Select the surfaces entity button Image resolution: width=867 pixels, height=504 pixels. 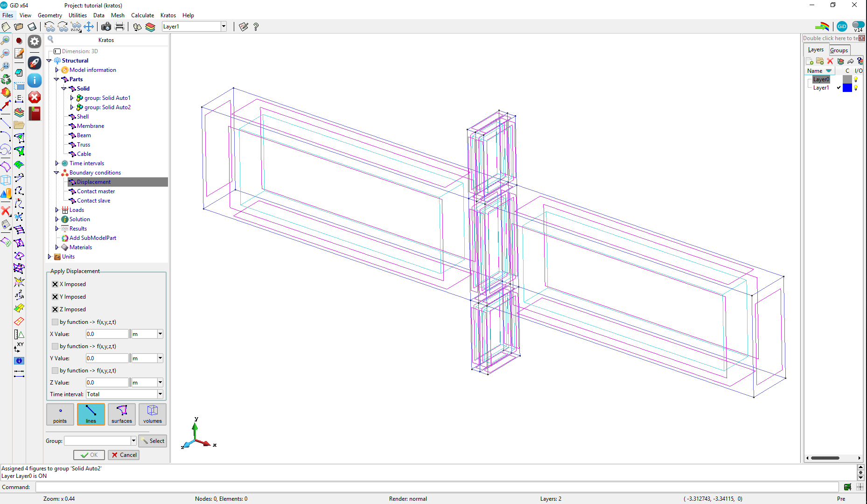pyautogui.click(x=122, y=414)
